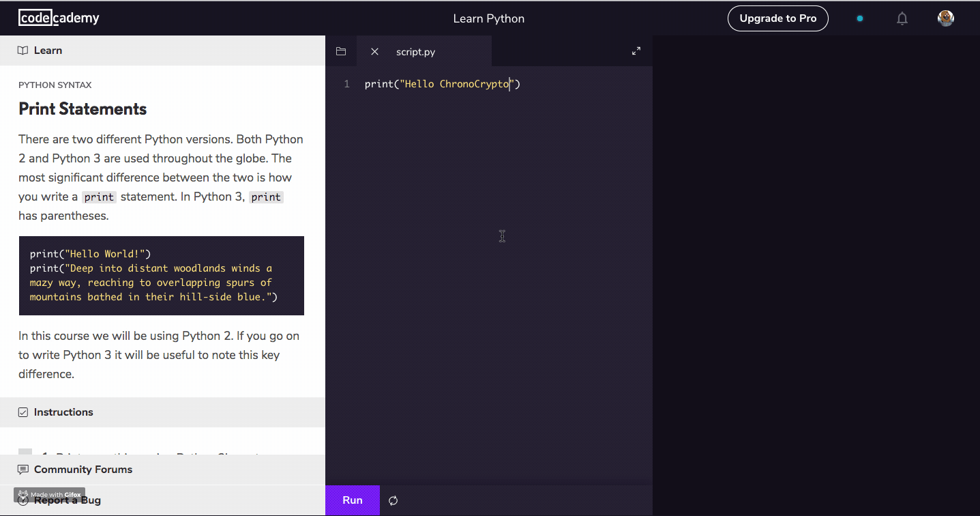Click the chat icon beside Community Forums
The image size is (980, 516).
coord(23,470)
